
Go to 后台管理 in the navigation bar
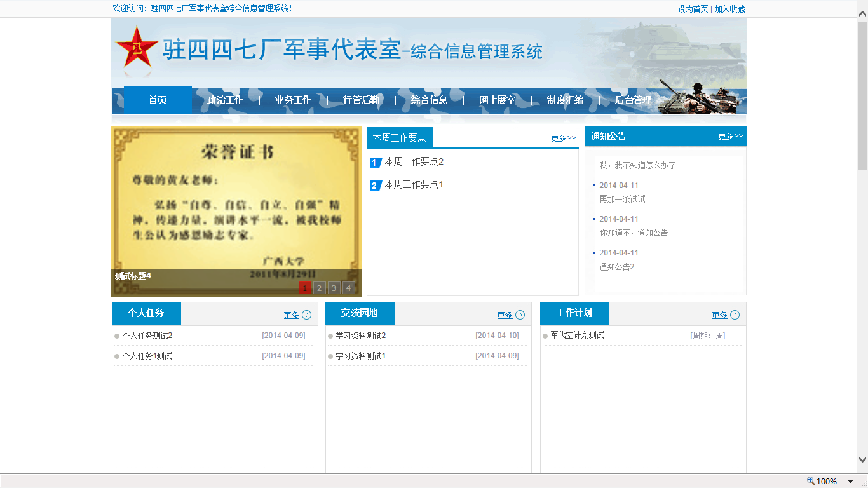tap(633, 100)
